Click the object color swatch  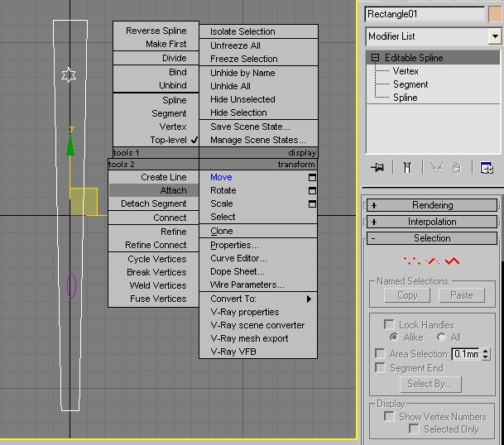[x=496, y=14]
